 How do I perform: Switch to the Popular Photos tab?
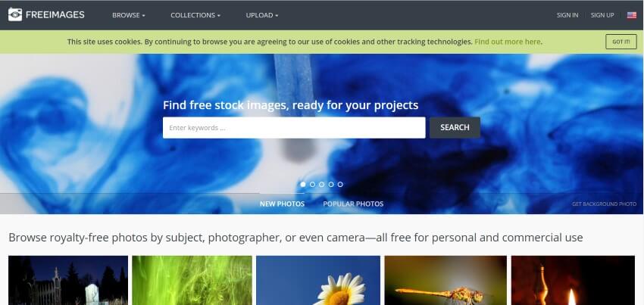click(x=353, y=204)
